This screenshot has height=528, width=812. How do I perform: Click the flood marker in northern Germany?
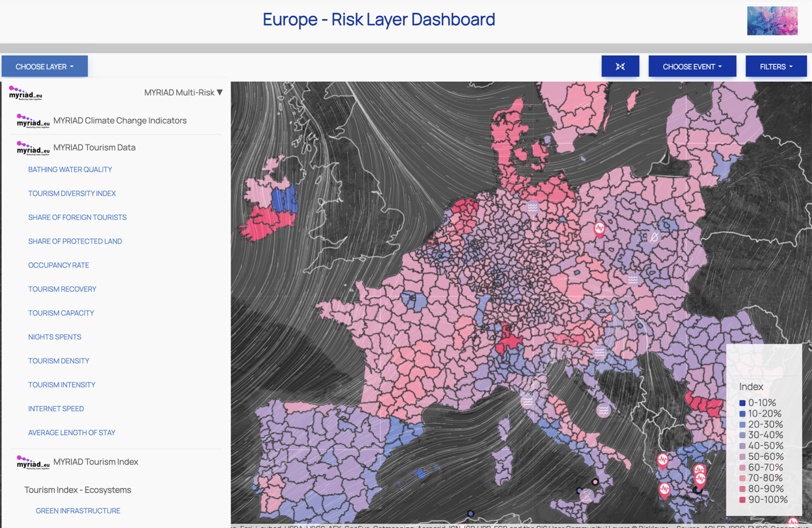(532, 207)
